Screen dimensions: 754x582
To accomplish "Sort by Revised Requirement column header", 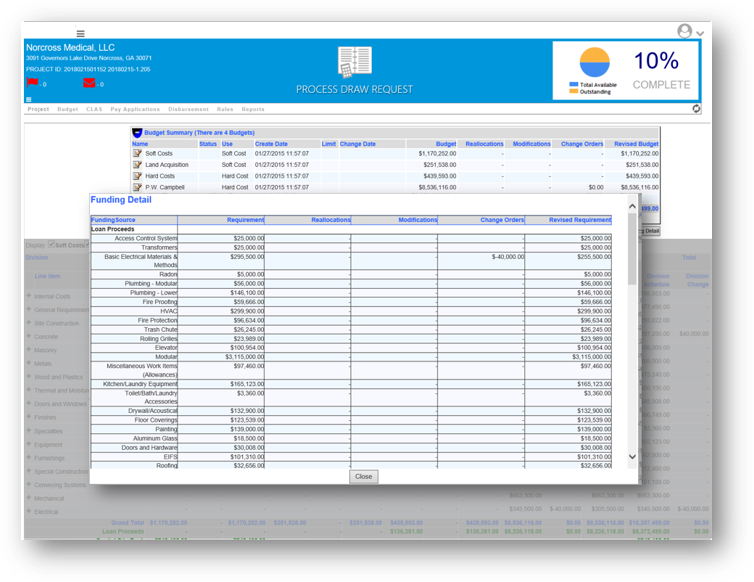I will [x=579, y=220].
